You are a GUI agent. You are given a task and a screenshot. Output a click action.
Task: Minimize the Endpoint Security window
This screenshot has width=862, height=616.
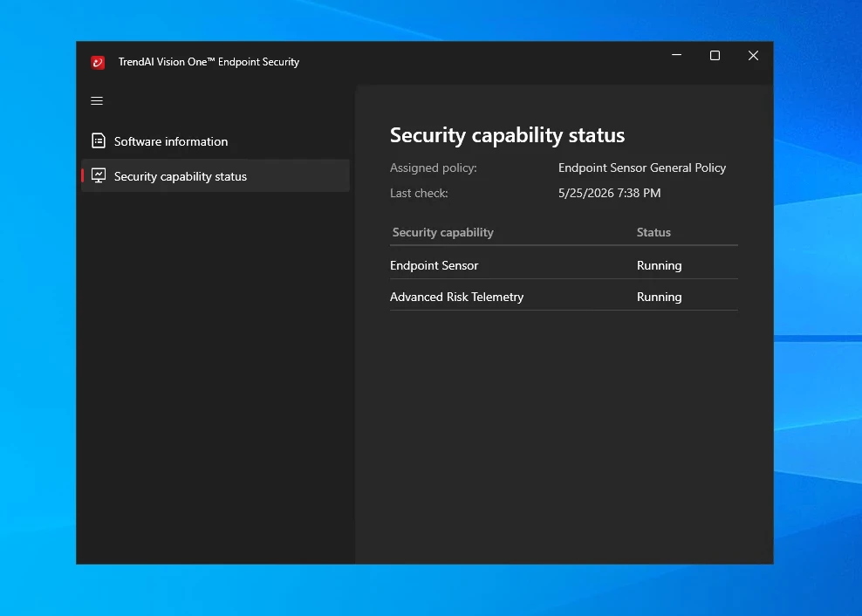click(x=677, y=55)
